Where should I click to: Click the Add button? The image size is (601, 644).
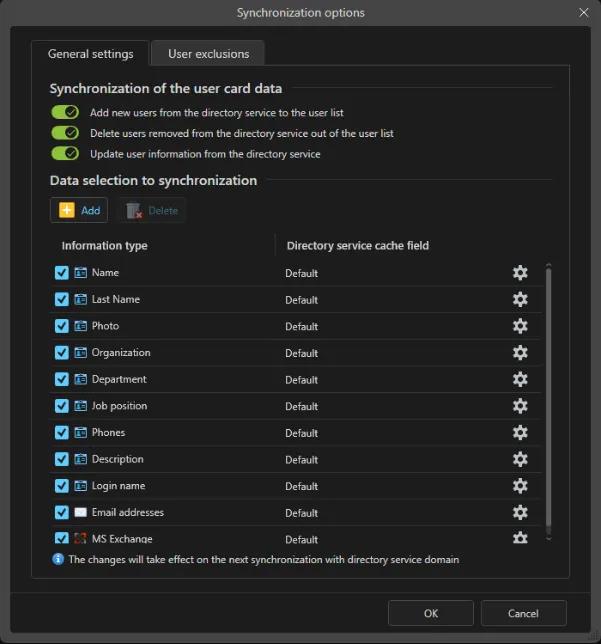pyautogui.click(x=79, y=210)
